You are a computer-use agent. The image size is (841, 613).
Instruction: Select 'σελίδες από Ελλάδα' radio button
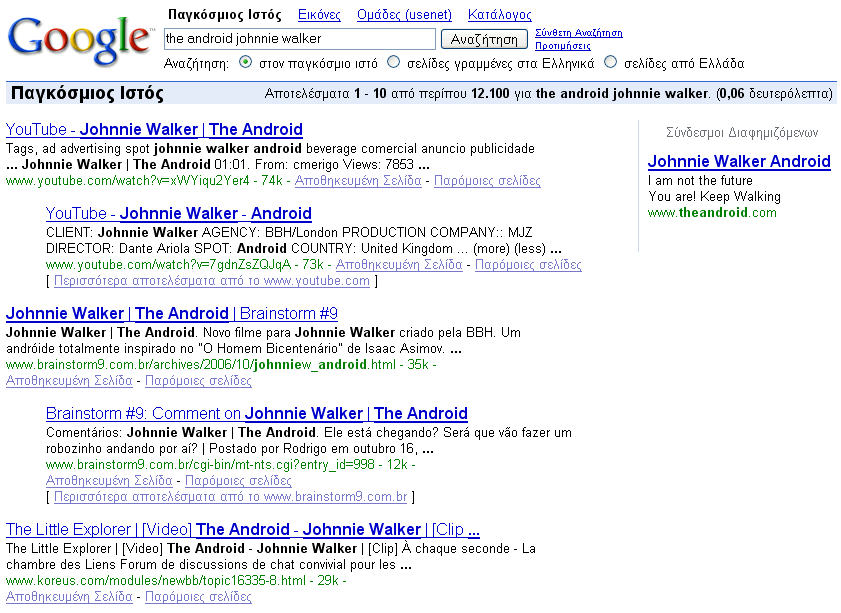tap(610, 62)
